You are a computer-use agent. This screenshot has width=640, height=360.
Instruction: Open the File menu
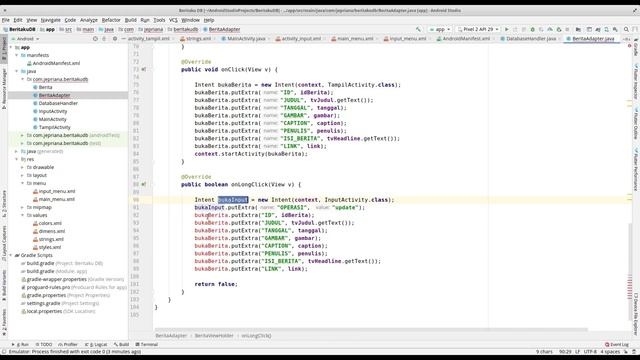click(x=6, y=20)
